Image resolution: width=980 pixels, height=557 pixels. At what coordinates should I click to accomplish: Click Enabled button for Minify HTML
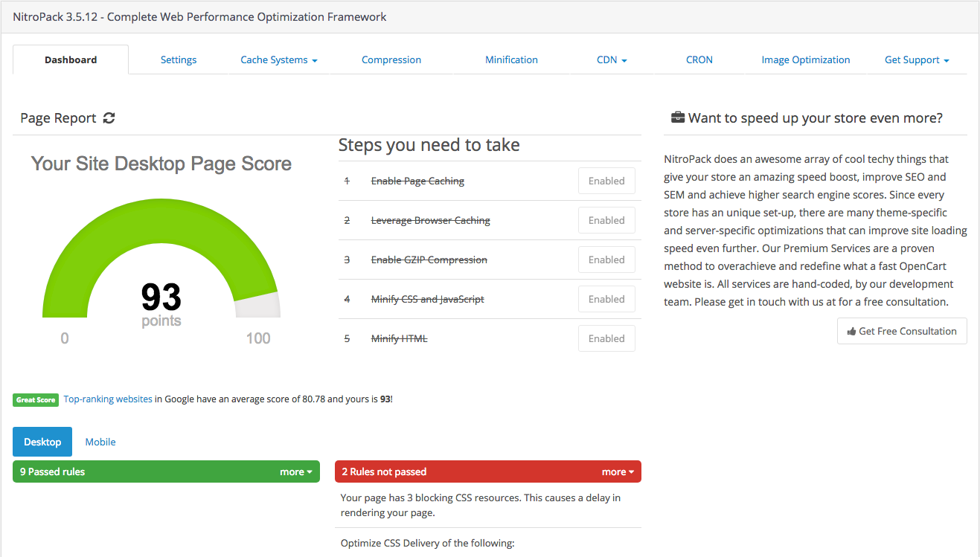coord(606,338)
